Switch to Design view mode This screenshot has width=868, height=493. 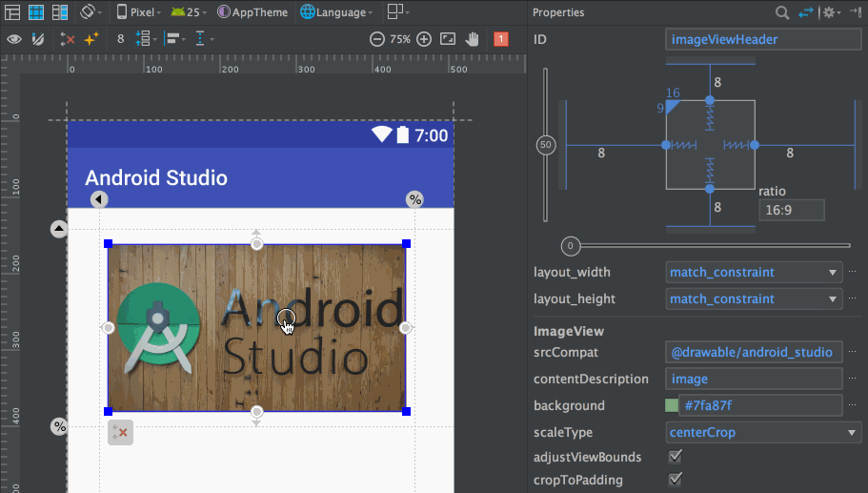point(12,12)
